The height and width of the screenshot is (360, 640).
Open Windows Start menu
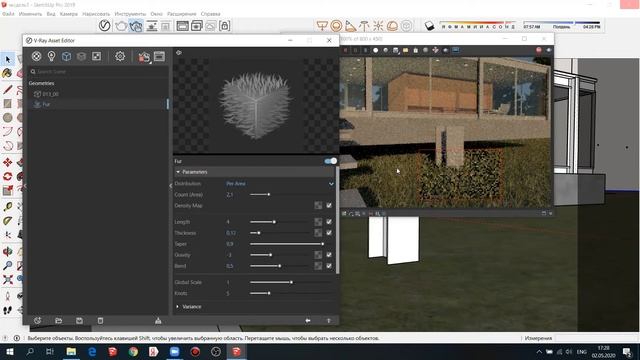pos(9,351)
